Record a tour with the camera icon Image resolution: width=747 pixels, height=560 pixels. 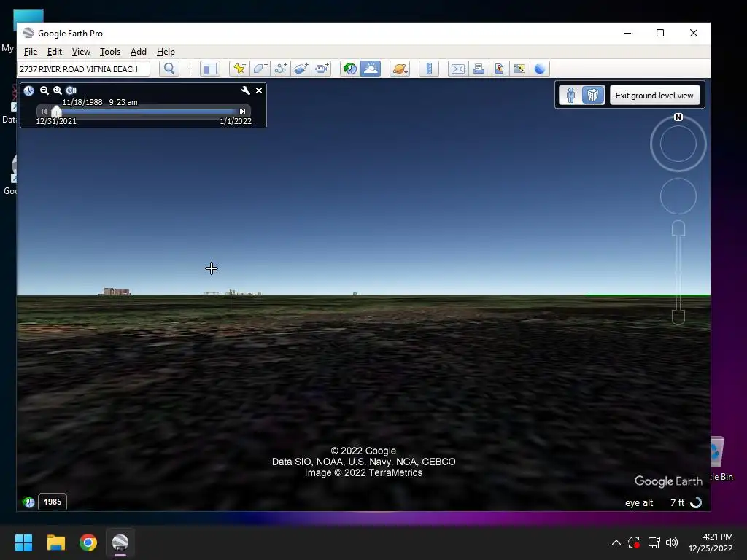coord(322,69)
